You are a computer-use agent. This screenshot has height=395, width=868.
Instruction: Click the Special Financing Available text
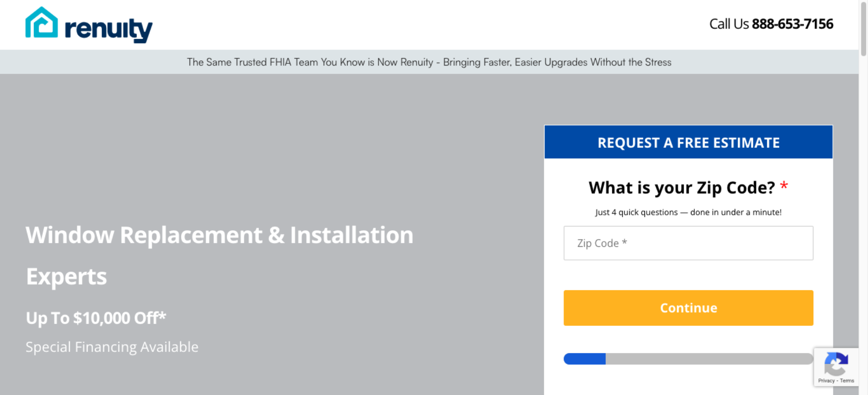(112, 347)
